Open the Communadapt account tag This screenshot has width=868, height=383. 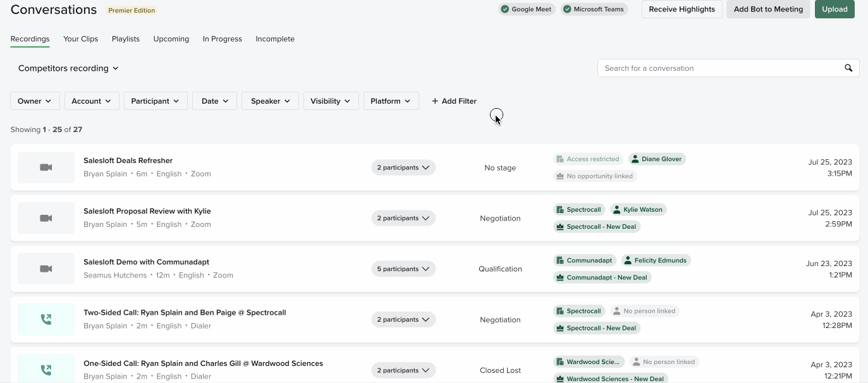click(x=585, y=260)
